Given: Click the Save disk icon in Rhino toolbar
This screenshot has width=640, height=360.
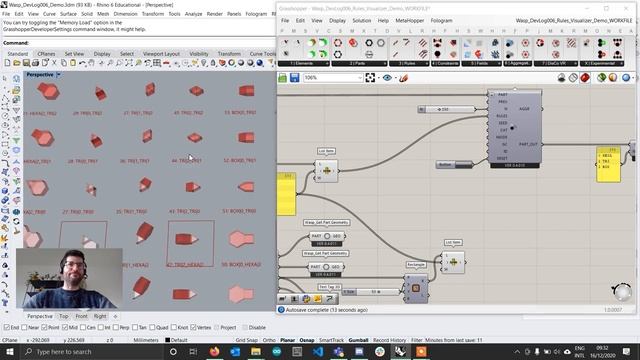Looking at the screenshot, I should pos(26,63).
